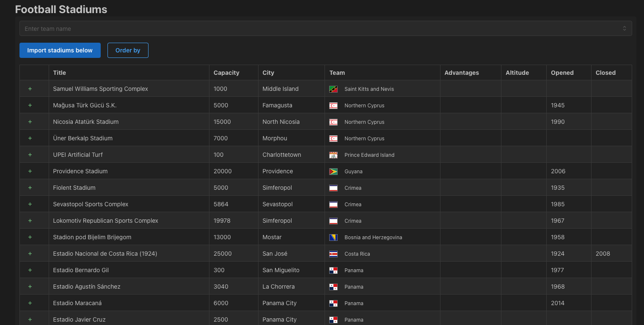Click Import stadiums below button
Screen dimensions: 644x325
(x=60, y=50)
